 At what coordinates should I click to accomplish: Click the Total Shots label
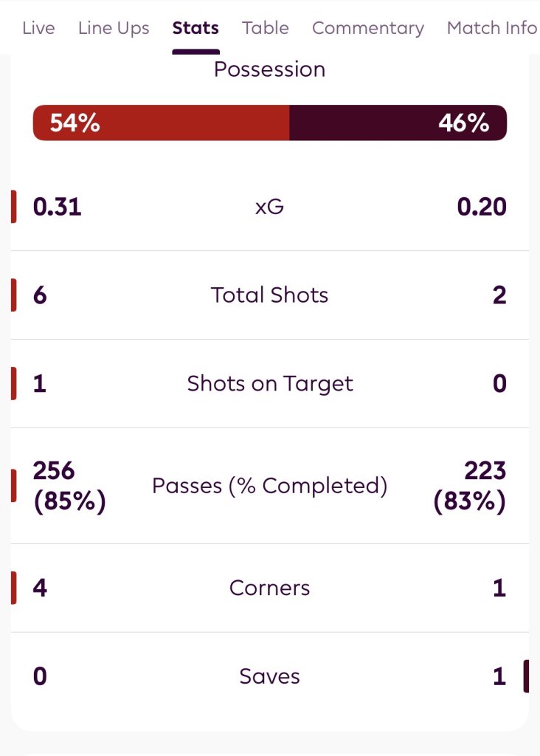269,295
